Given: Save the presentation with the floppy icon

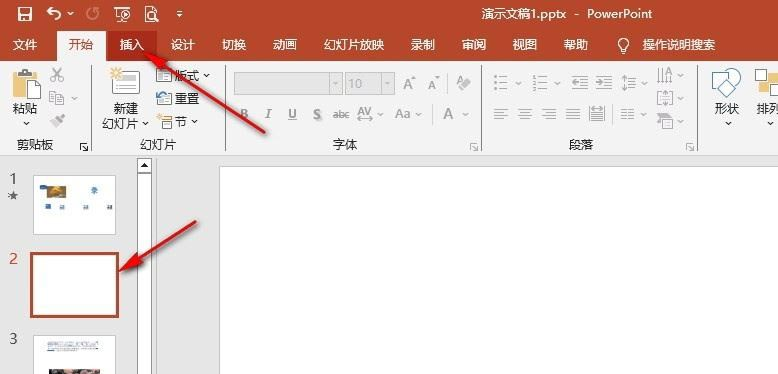Looking at the screenshot, I should [x=25, y=14].
